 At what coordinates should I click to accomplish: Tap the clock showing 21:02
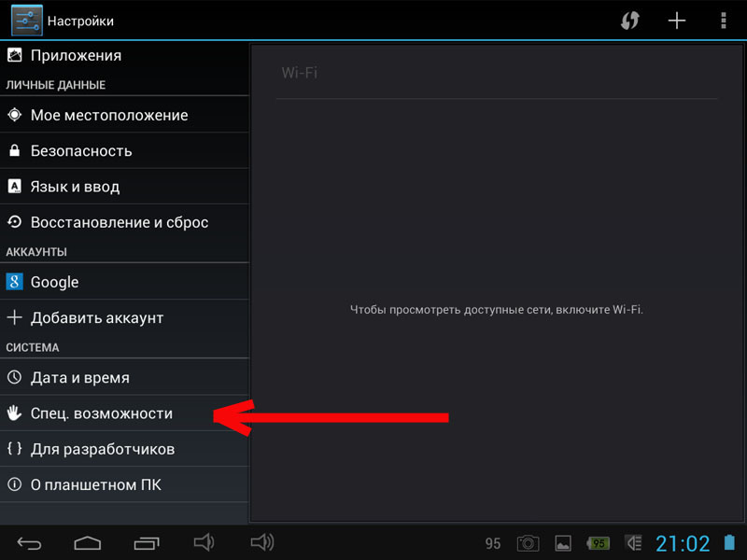pos(683,543)
